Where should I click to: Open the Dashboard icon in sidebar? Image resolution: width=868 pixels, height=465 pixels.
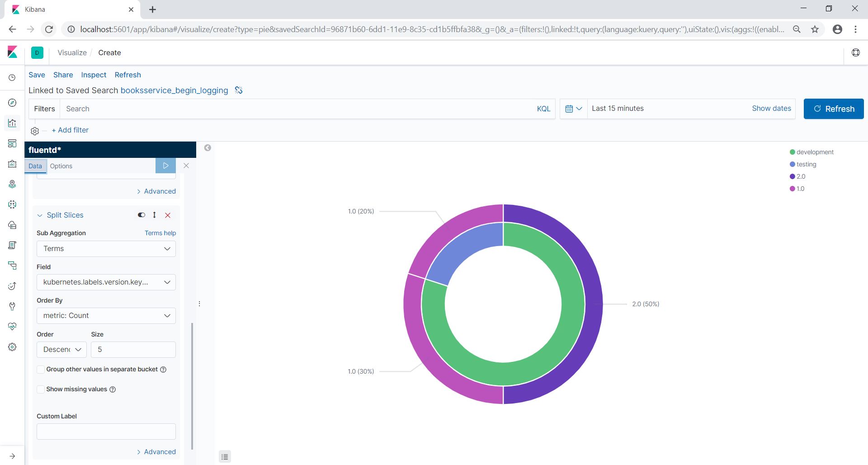(12, 143)
